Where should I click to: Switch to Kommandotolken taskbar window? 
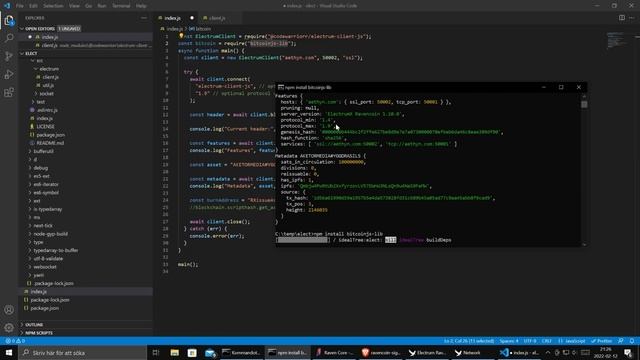242,353
